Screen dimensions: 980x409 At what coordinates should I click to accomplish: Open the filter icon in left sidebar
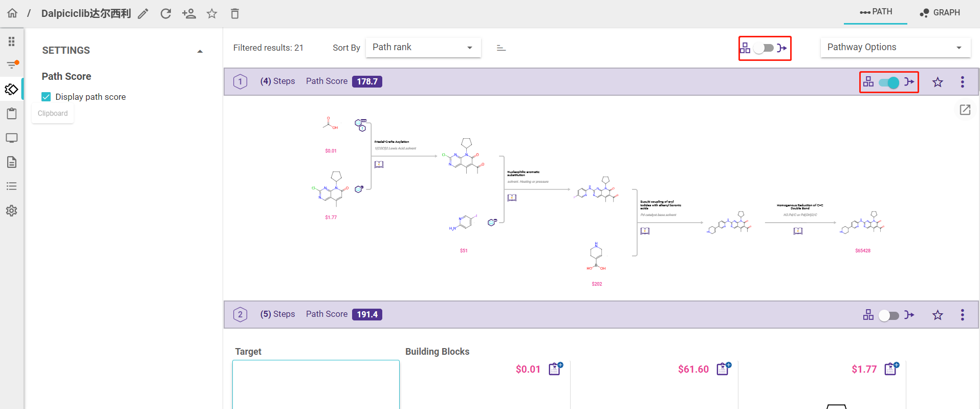point(12,64)
